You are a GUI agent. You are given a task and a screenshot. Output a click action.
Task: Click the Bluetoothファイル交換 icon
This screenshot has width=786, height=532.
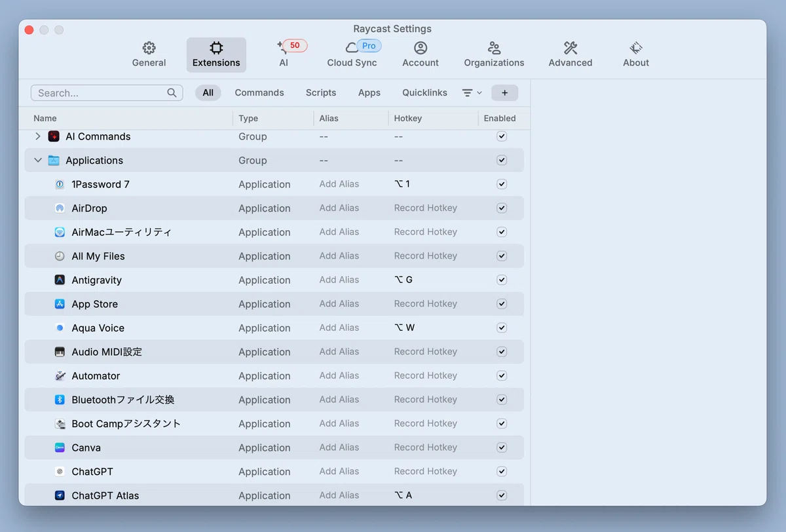coord(60,400)
